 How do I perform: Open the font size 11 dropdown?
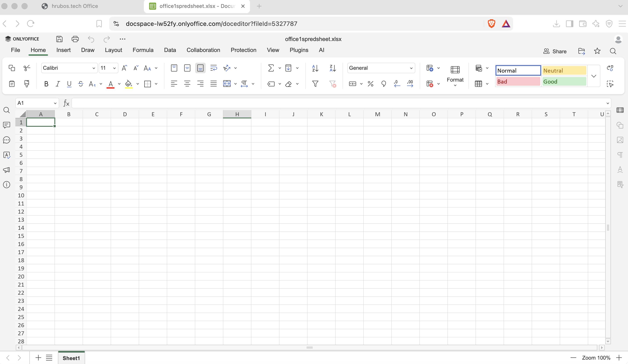pos(114,68)
